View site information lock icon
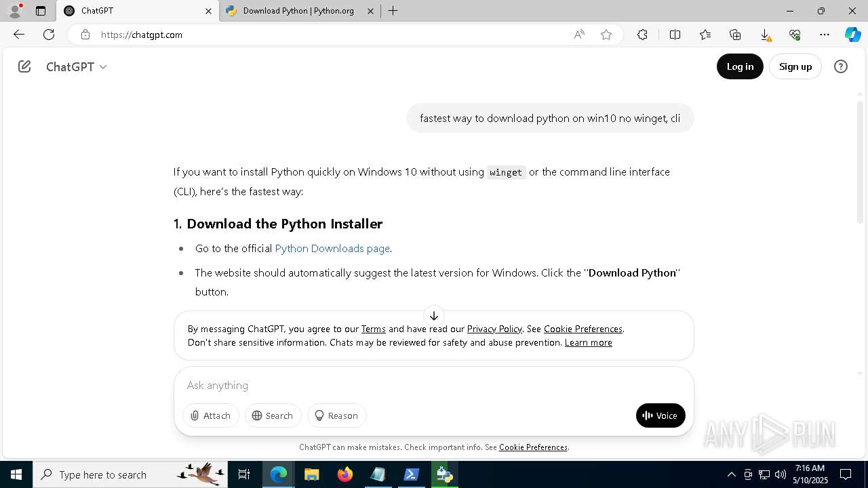The height and width of the screenshot is (488, 868). coord(85,35)
